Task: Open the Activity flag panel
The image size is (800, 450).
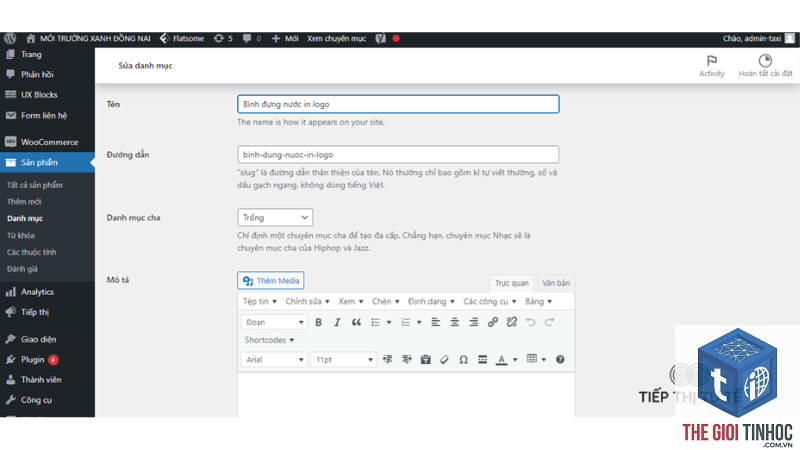Action: click(x=712, y=66)
